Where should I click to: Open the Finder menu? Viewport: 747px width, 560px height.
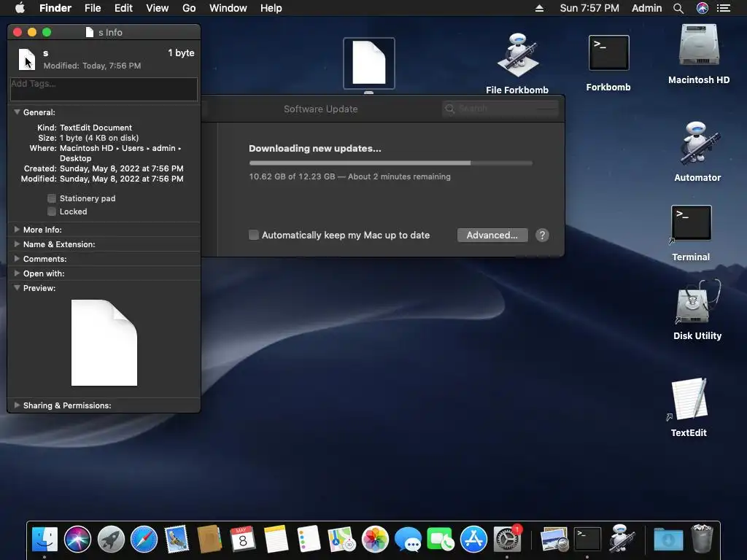click(x=55, y=8)
